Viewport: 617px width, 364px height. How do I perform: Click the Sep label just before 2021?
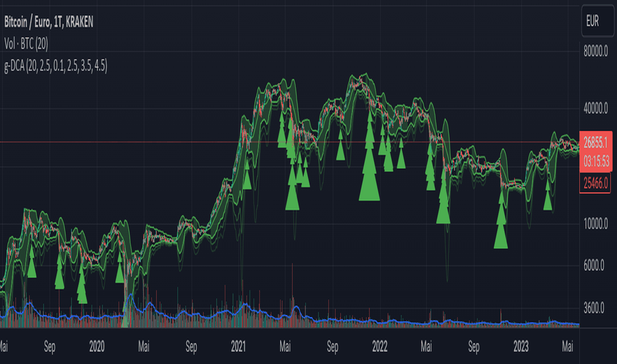point(191,346)
